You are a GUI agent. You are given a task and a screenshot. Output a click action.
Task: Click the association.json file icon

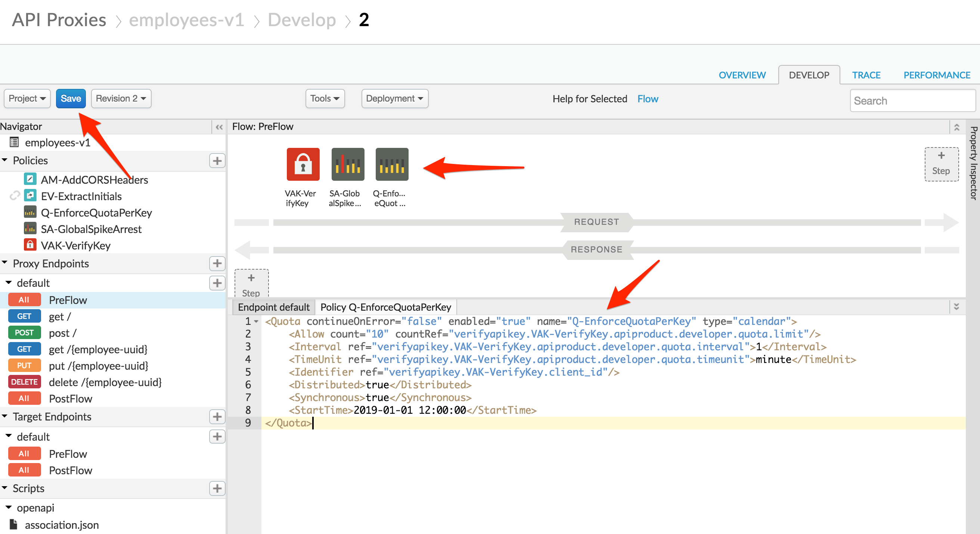14,525
